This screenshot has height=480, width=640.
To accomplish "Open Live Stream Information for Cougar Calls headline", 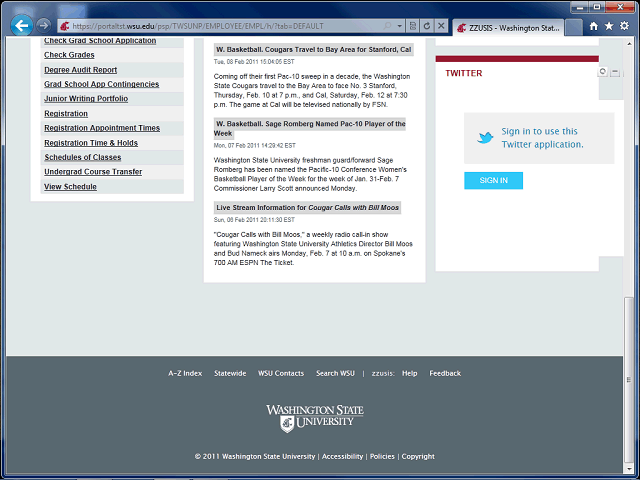I will [x=307, y=207].
